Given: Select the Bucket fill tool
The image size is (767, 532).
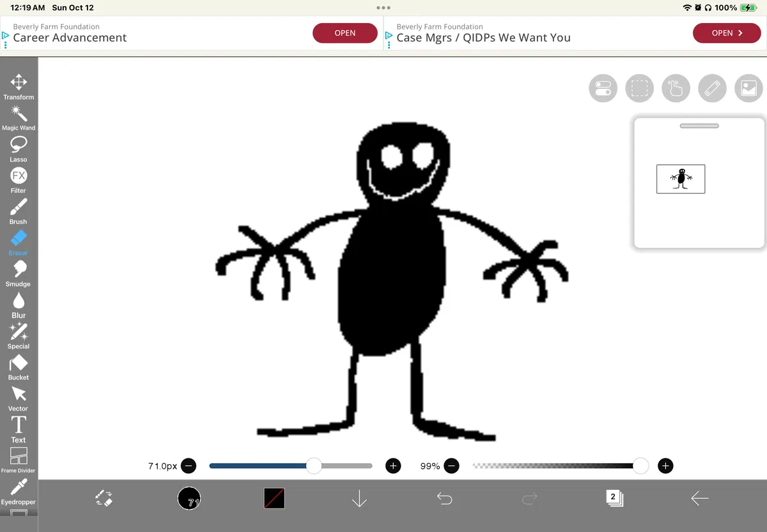Looking at the screenshot, I should tap(19, 368).
